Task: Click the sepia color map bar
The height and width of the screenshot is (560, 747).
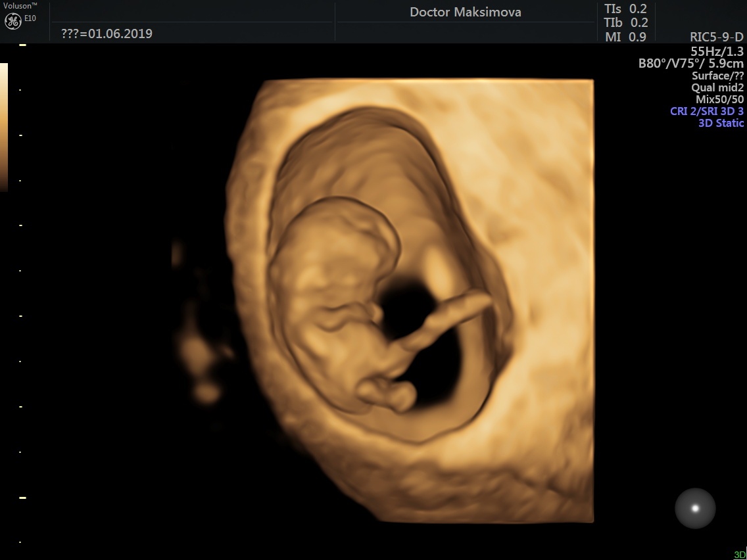Action: click(4, 127)
